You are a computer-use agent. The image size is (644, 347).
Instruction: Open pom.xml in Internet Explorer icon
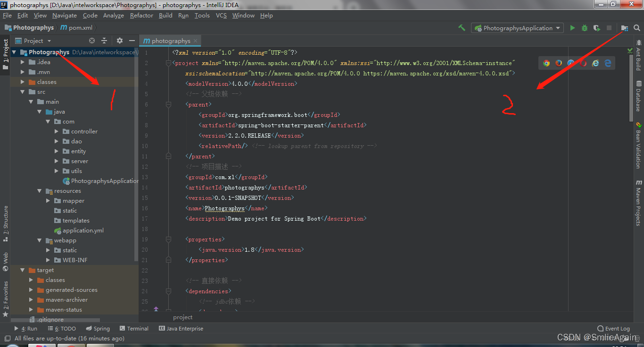click(x=595, y=63)
